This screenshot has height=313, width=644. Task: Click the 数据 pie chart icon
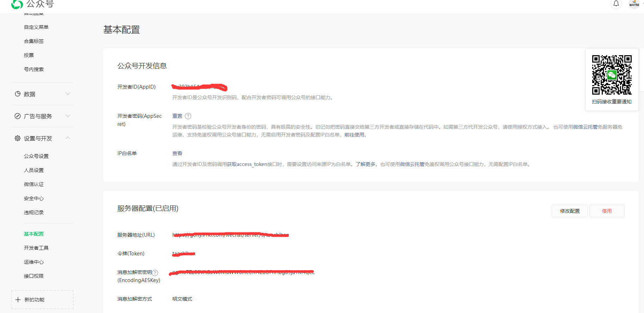point(18,94)
